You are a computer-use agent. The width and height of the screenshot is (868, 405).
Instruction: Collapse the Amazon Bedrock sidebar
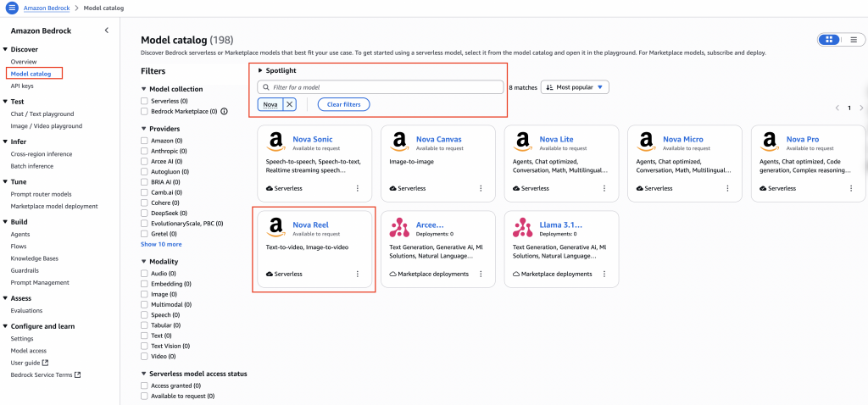click(107, 31)
